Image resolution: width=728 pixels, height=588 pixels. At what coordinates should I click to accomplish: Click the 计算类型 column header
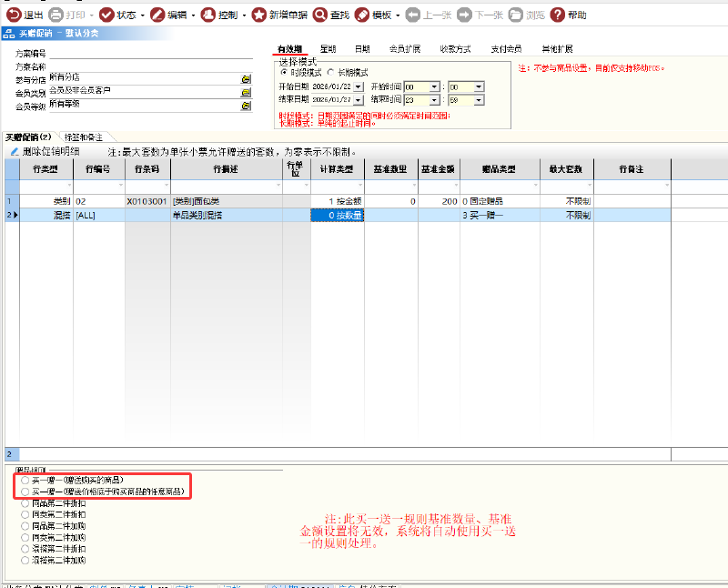coord(337,169)
